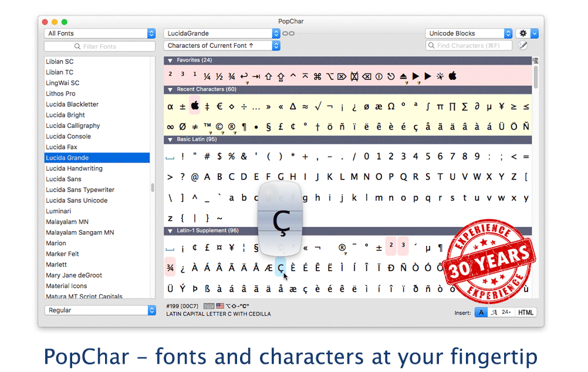Click the highlighted Ç in Latin-1 Supplement
Screen dimensions: 588x372
(281, 268)
